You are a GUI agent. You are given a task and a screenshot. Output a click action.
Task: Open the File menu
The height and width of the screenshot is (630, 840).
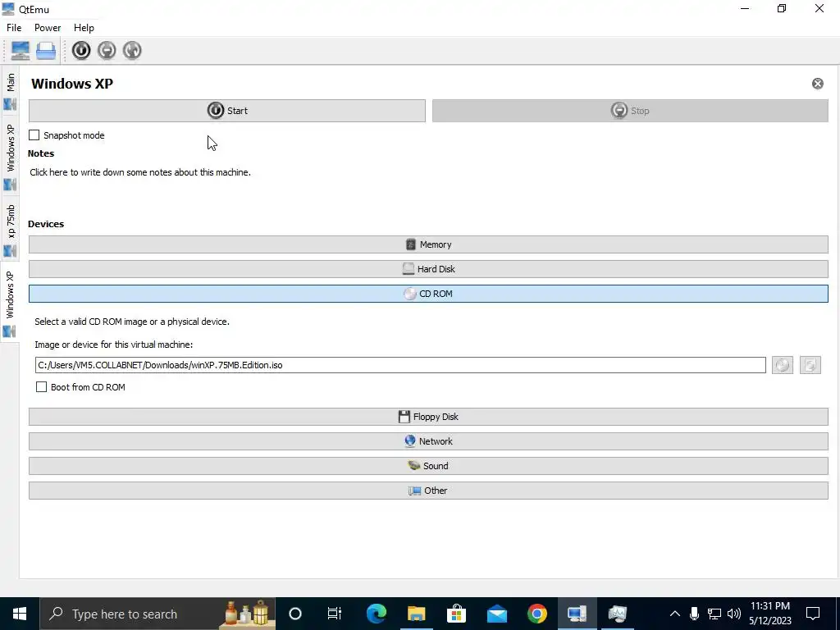14,28
